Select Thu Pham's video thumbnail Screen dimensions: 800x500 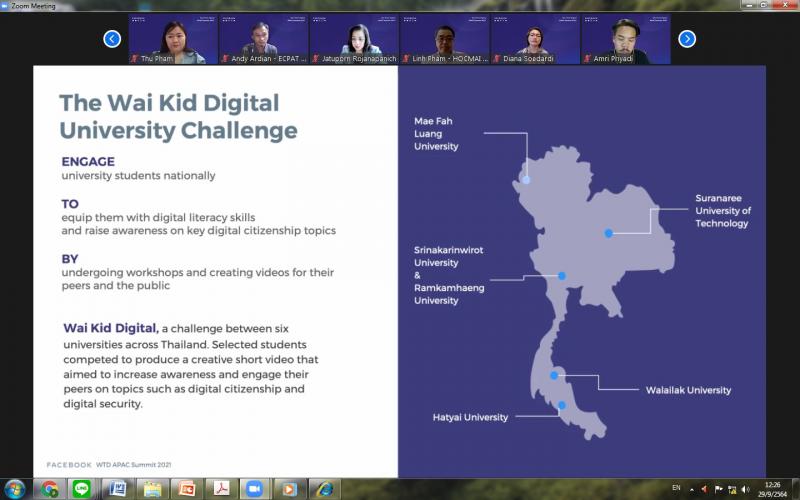(173, 39)
